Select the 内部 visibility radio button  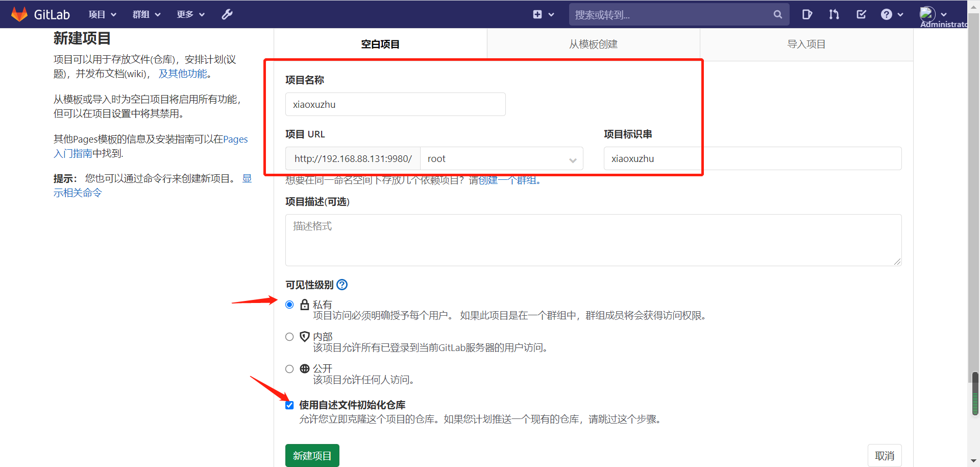tap(289, 337)
